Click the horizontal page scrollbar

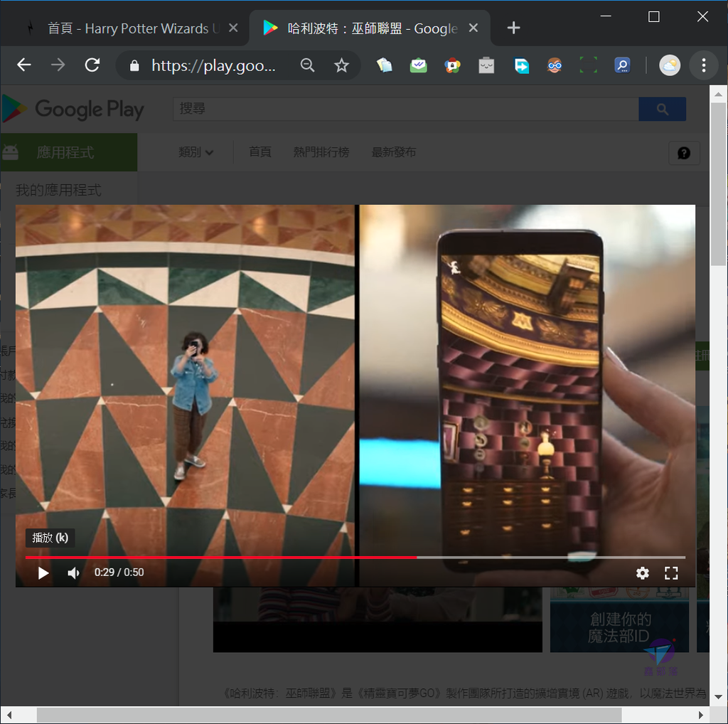329,715
